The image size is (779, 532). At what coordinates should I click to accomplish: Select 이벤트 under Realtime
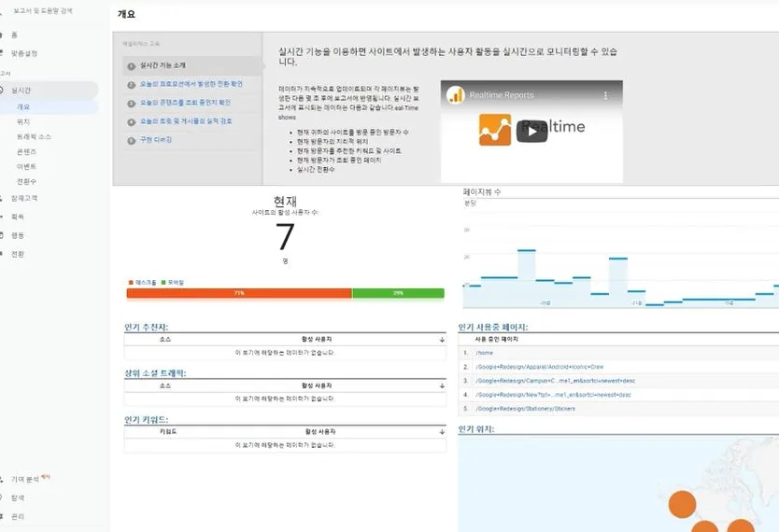coord(26,166)
